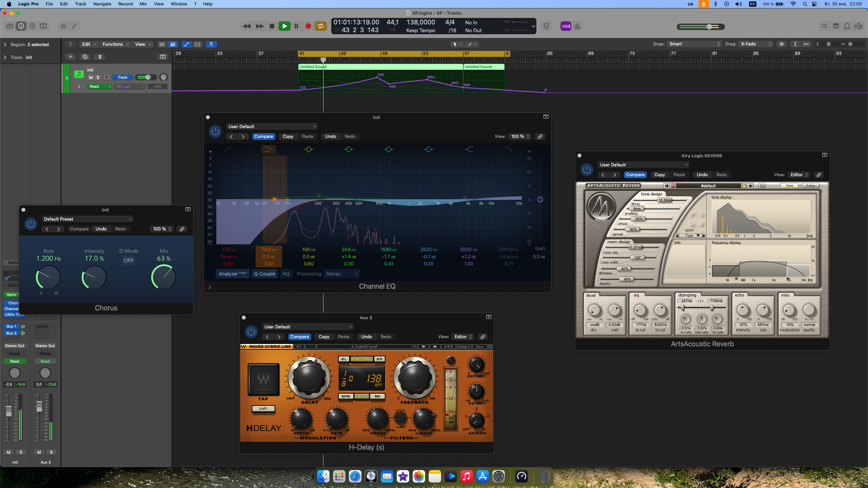Open the Loop Browser icon
The image size is (868, 488).
click(847, 26)
